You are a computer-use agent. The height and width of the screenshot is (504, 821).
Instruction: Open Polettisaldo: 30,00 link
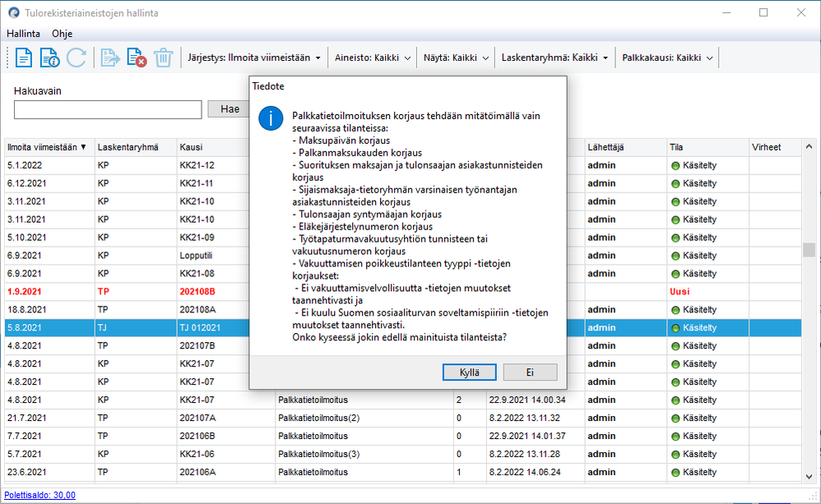(x=39, y=495)
